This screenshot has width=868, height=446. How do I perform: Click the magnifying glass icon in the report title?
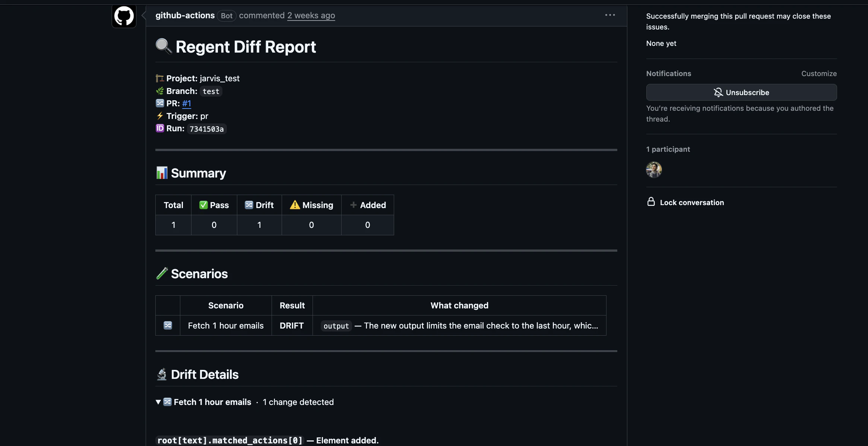pyautogui.click(x=163, y=46)
